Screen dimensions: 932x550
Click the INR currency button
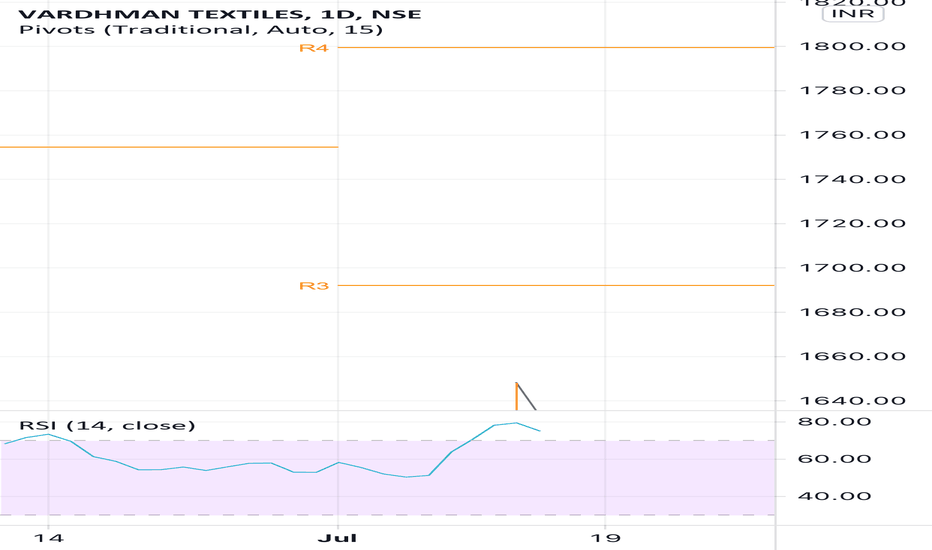pyautogui.click(x=853, y=13)
